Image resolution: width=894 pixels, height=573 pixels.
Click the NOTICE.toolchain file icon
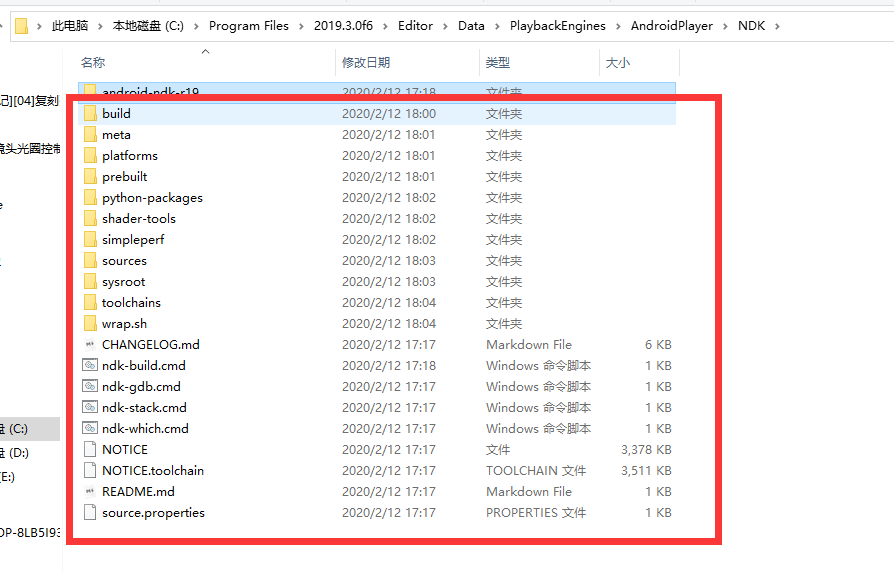coord(90,470)
